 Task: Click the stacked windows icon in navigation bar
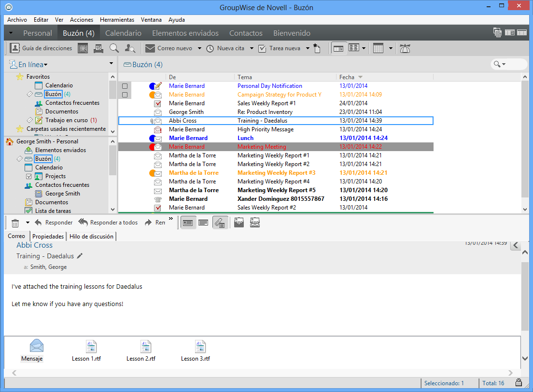pyautogui.click(x=497, y=33)
